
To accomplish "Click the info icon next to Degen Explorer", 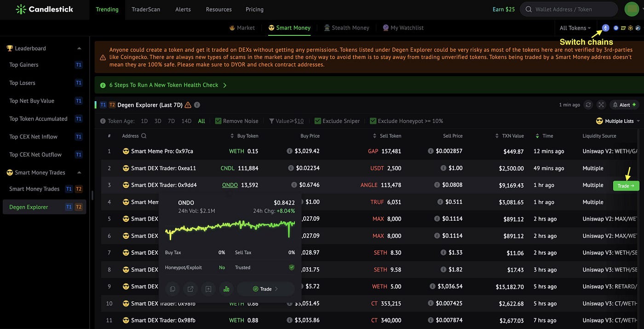I will coord(197,105).
